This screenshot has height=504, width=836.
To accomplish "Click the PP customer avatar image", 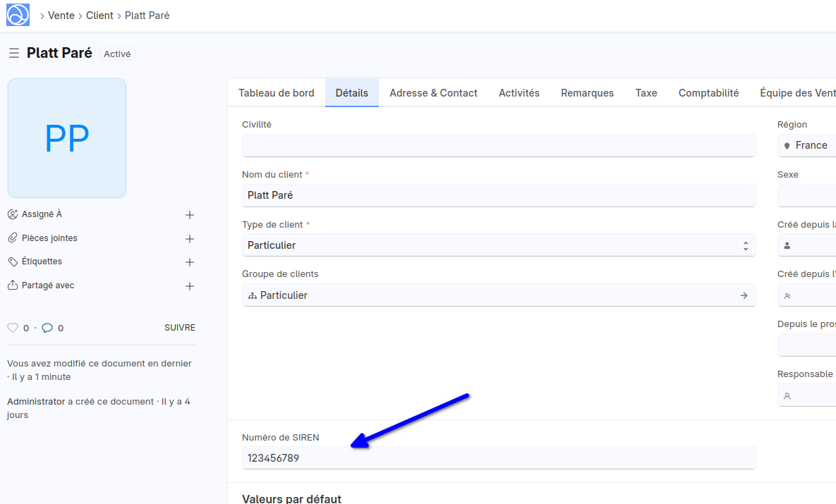I will pyautogui.click(x=67, y=138).
